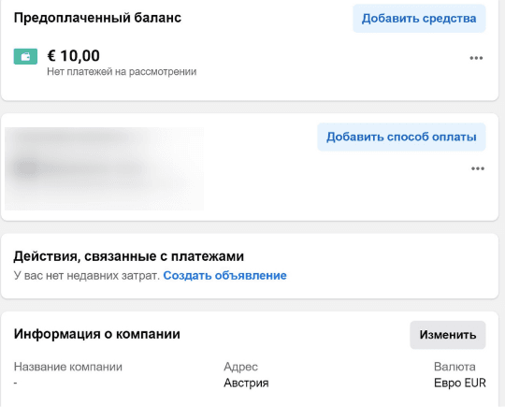
Task: Open the payment method three-dot menu
Action: click(x=478, y=168)
